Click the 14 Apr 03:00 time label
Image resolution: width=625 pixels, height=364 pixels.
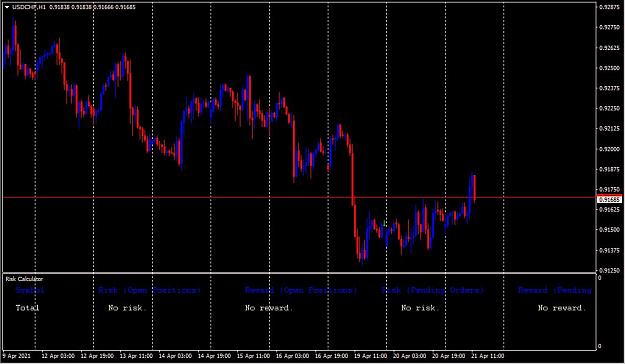pyautogui.click(x=175, y=356)
